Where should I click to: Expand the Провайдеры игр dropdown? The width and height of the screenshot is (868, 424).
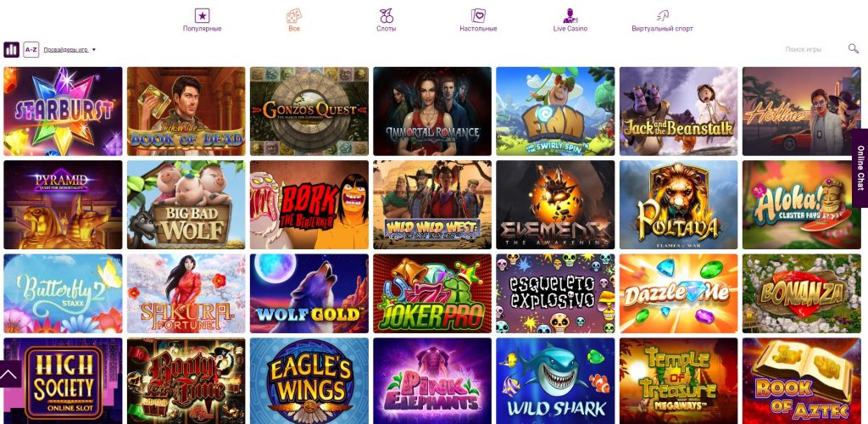pos(70,50)
